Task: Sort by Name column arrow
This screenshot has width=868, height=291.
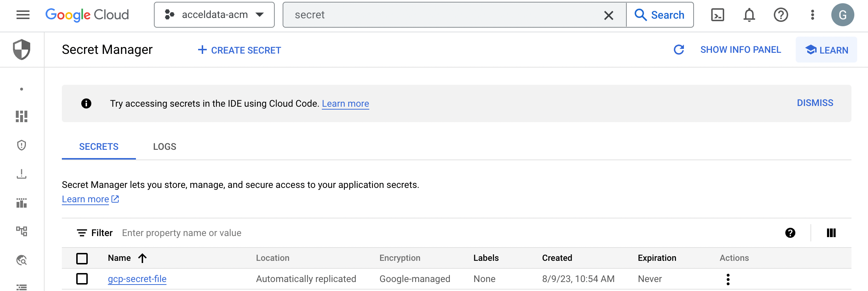Action: coord(142,258)
